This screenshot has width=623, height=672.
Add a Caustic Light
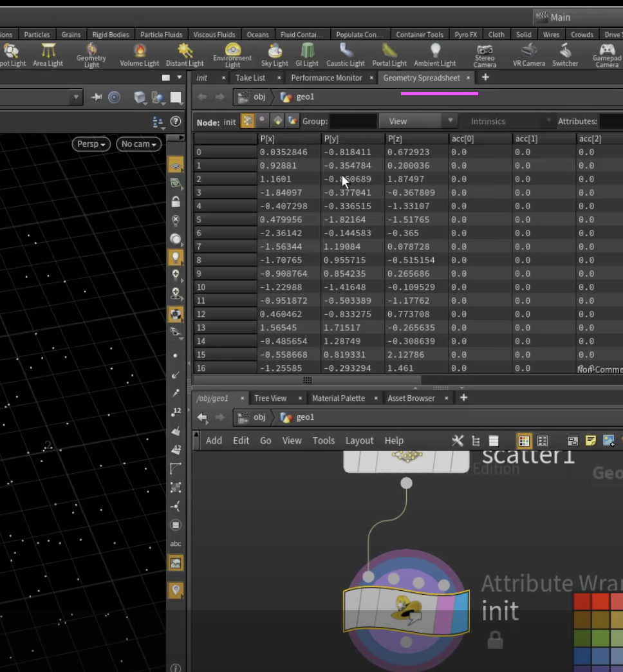[346, 55]
